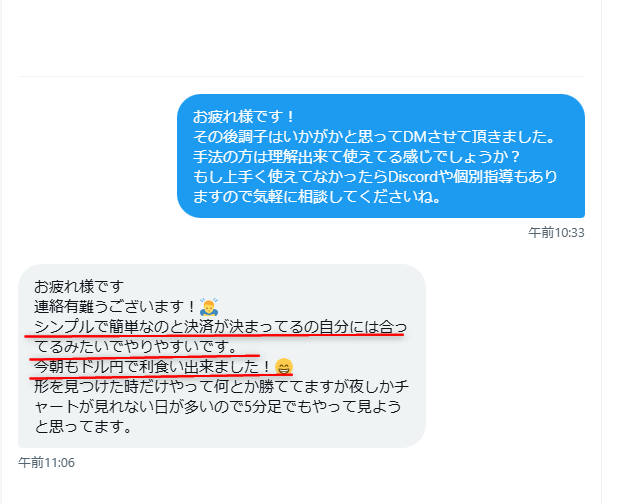Select the gray received message bubble
This screenshot has width=627, height=504.
coord(222,356)
